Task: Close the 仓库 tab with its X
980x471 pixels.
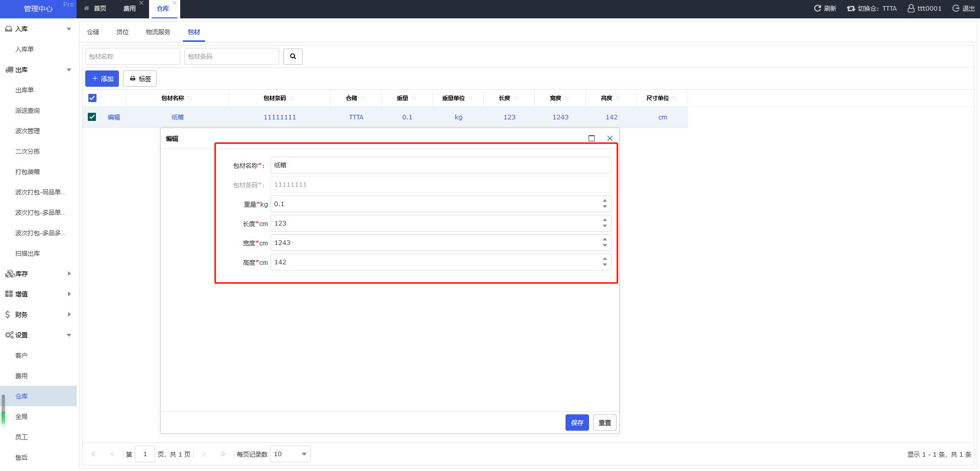Action: [x=175, y=3]
